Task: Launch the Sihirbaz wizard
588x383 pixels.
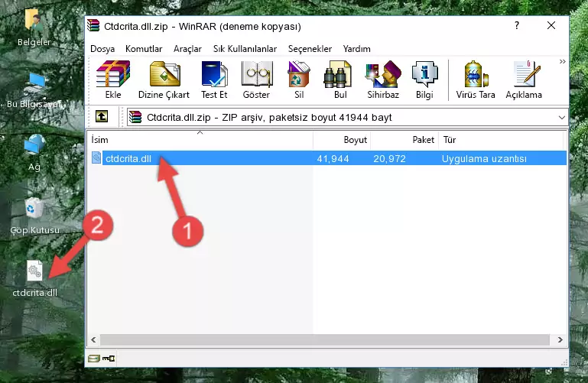Action: (x=383, y=80)
